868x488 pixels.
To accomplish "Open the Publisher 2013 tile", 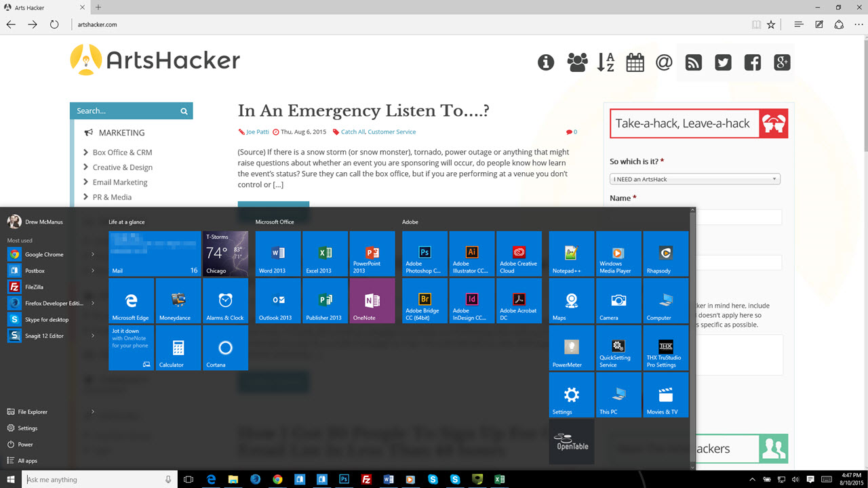I will pyautogui.click(x=325, y=300).
